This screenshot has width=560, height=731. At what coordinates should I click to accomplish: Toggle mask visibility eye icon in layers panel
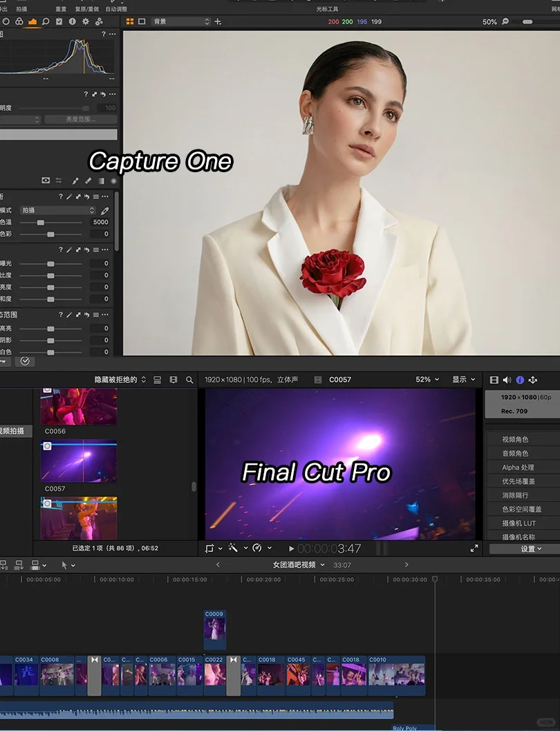46,181
